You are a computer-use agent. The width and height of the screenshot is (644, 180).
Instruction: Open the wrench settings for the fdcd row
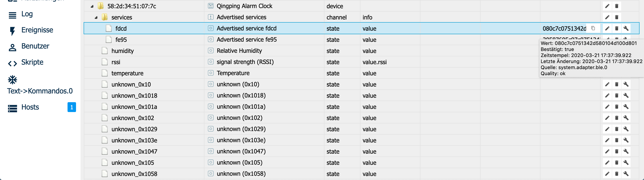[626, 28]
